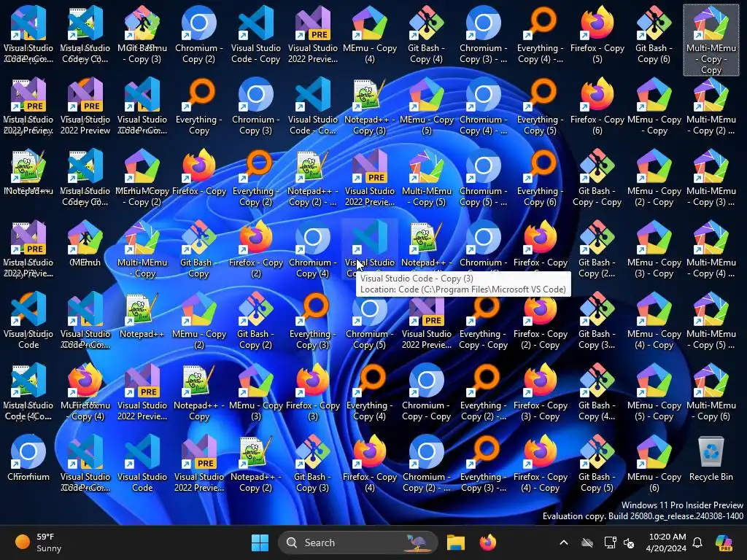The width and height of the screenshot is (747, 560).
Task: Click the MEmu - Copy - Copy icon
Action: click(x=654, y=107)
